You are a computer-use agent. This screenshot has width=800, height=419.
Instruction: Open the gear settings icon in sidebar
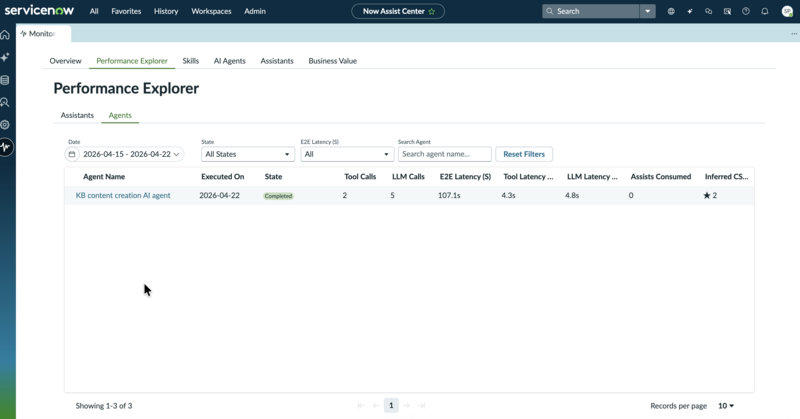(x=5, y=125)
